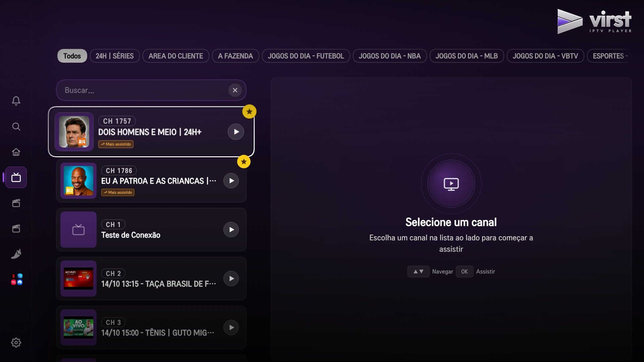Open settings gear in sidebar
This screenshot has height=362, width=644.
16,343
